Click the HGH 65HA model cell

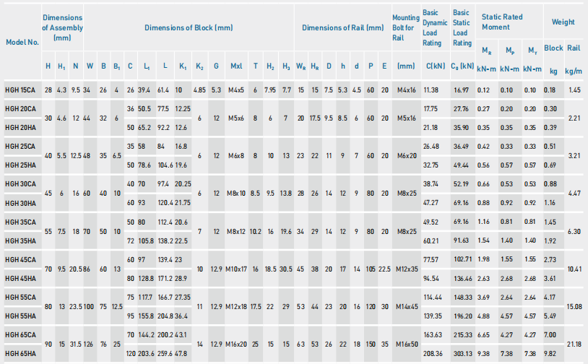pyautogui.click(x=20, y=354)
